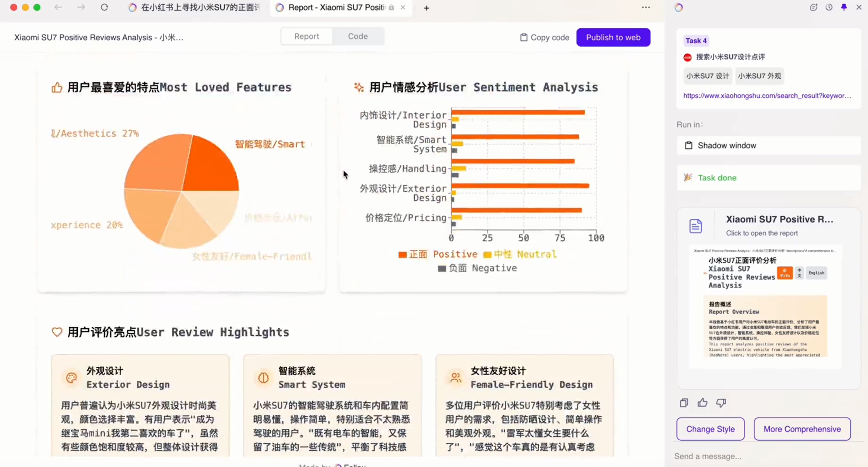Click the page title Xiaomi SU7 Positive Reviews Analysis

click(x=99, y=37)
